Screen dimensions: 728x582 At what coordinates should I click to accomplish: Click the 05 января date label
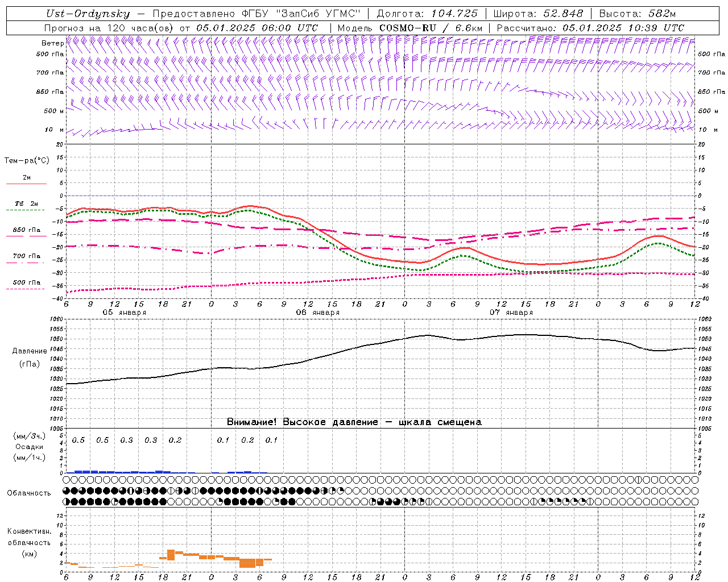point(124,313)
